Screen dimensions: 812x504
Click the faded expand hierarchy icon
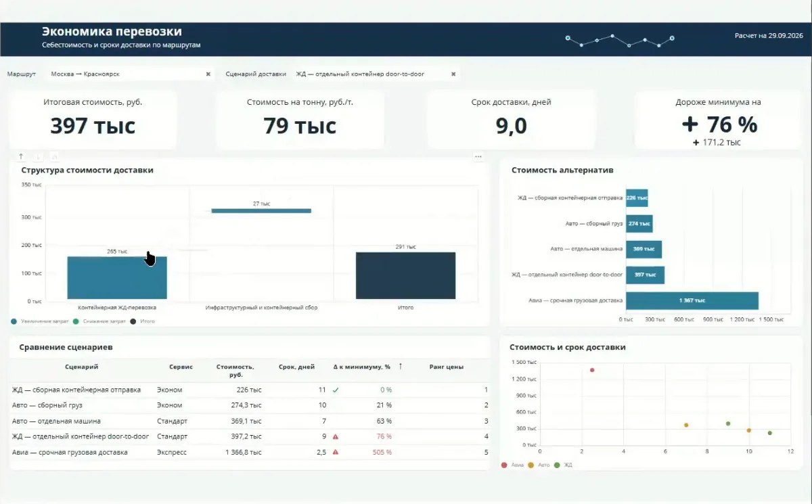[53, 156]
